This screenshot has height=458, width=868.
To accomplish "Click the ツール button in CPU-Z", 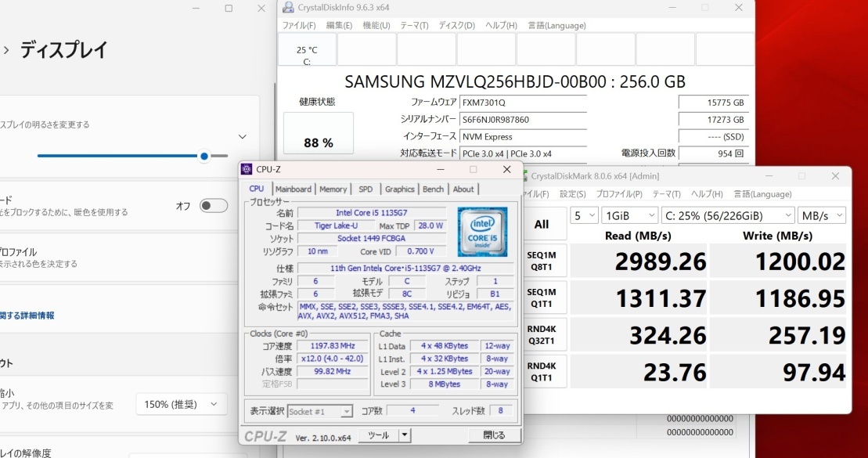I will [379, 435].
